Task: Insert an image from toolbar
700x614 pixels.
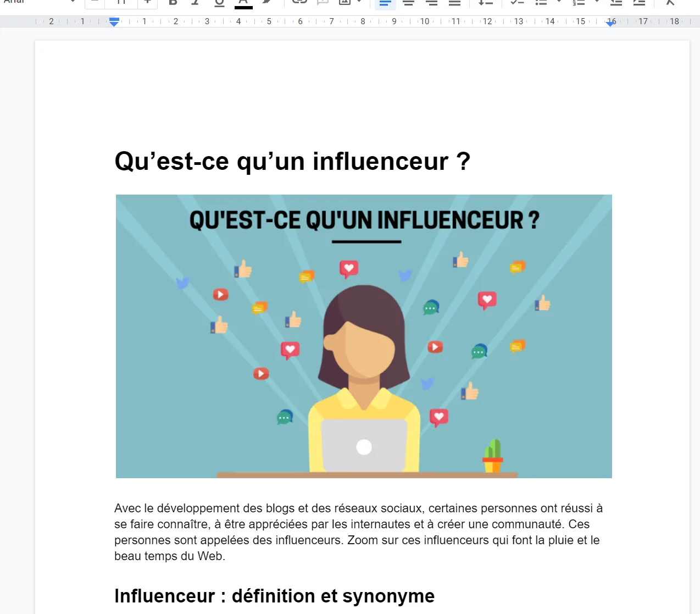Action: click(345, 3)
